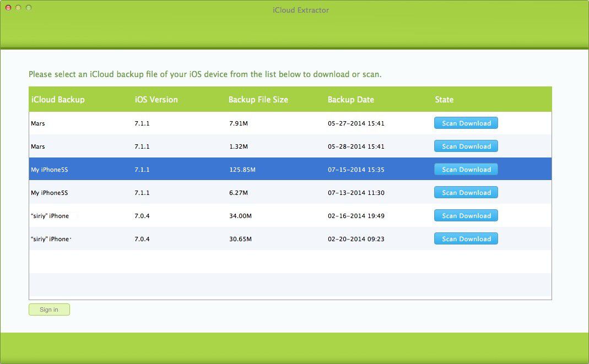This screenshot has height=364, width=589.
Task: Click Scan Download for 30.65M siriy iPhone backup
Action: 466,238
